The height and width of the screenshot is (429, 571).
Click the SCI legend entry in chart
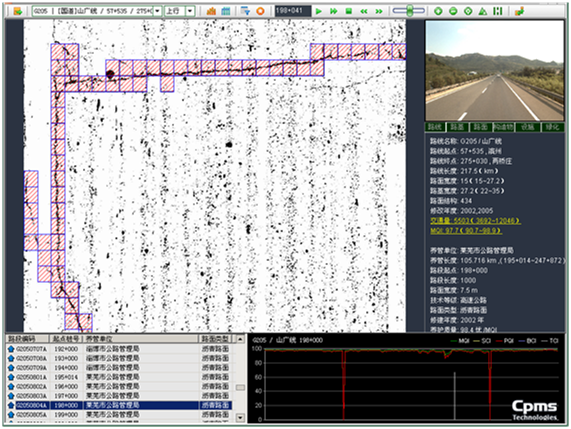tap(482, 341)
